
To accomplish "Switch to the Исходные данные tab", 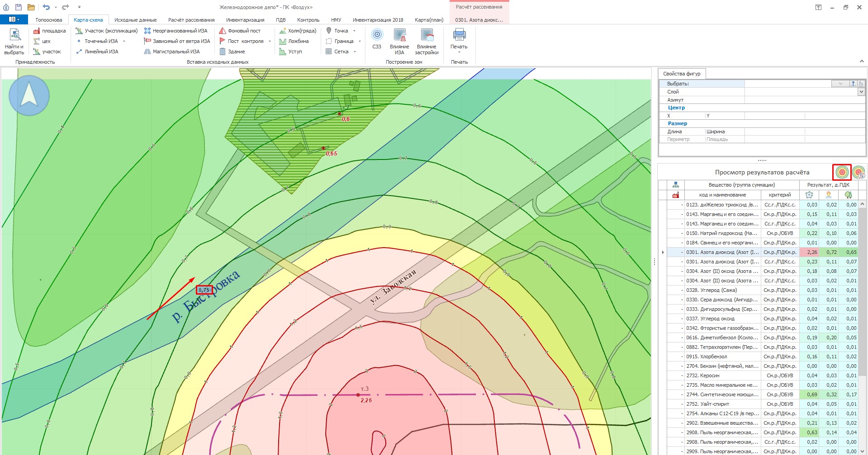I will point(135,20).
